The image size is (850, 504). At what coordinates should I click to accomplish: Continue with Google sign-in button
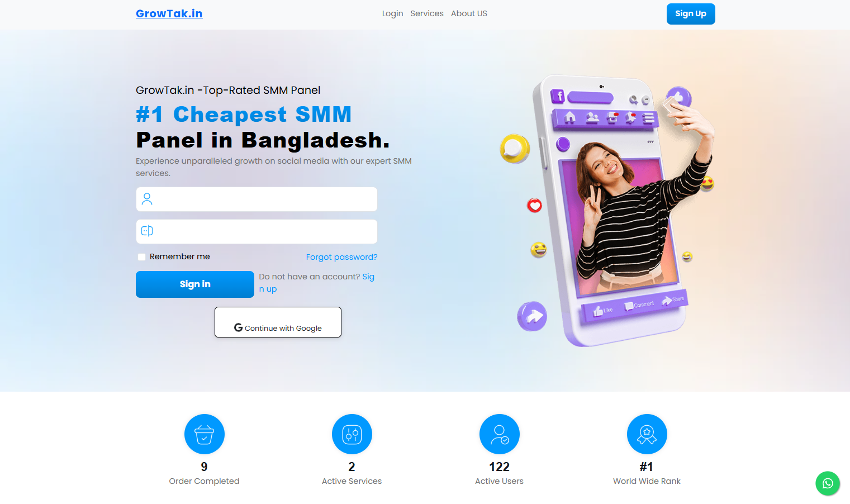[278, 322]
